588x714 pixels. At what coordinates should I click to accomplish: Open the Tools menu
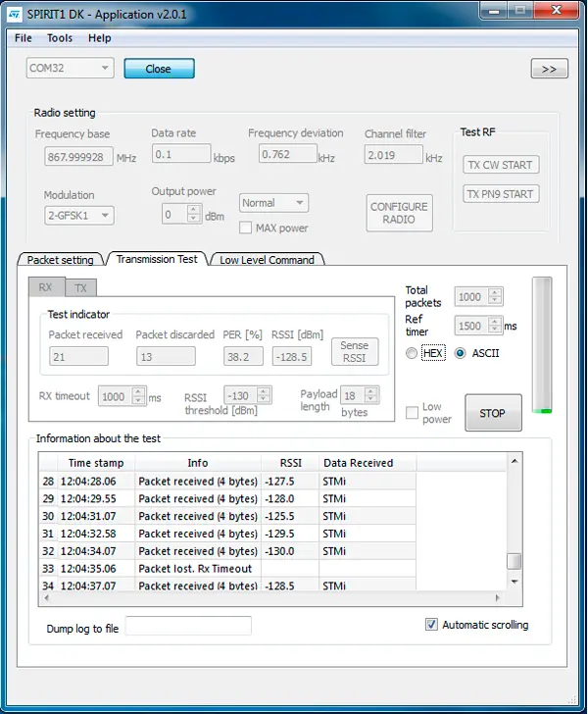(60, 38)
